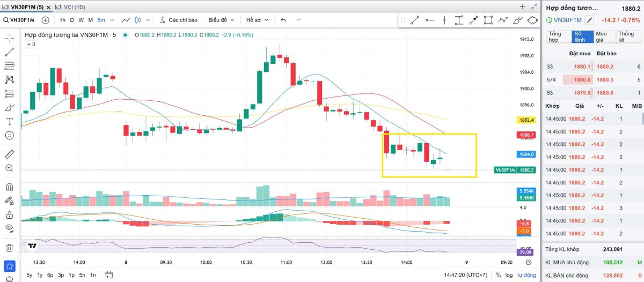Image resolution: width=644 pixels, height=282 pixels.
Task: Pick ellipse tool from floating toolbar
Action: pyautogui.click(x=532, y=20)
